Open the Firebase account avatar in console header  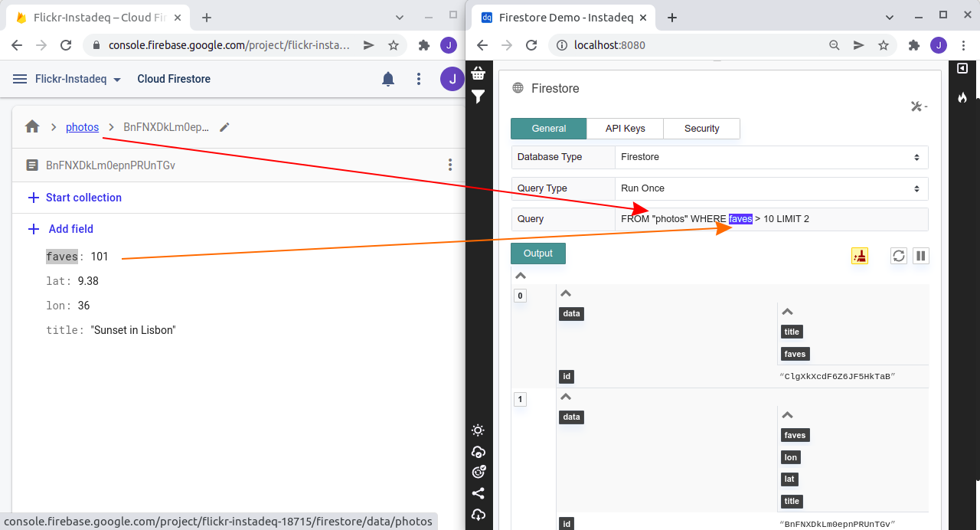pyautogui.click(x=452, y=78)
